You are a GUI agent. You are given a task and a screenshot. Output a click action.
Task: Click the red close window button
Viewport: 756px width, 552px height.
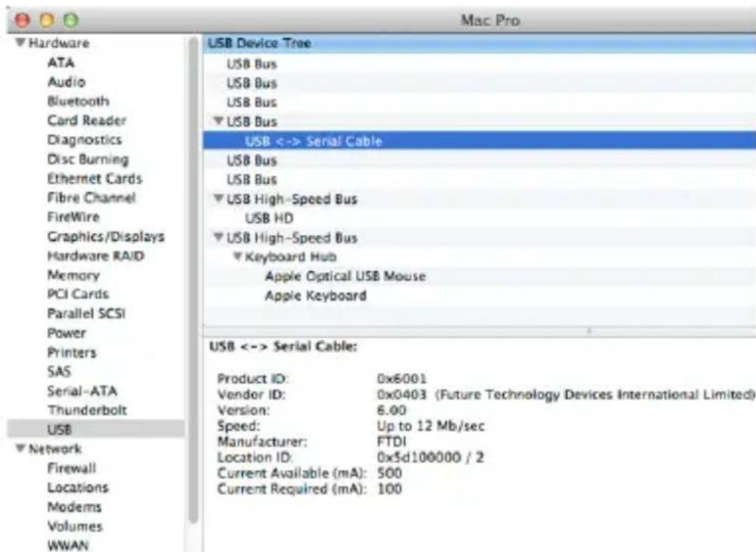[x=23, y=20]
